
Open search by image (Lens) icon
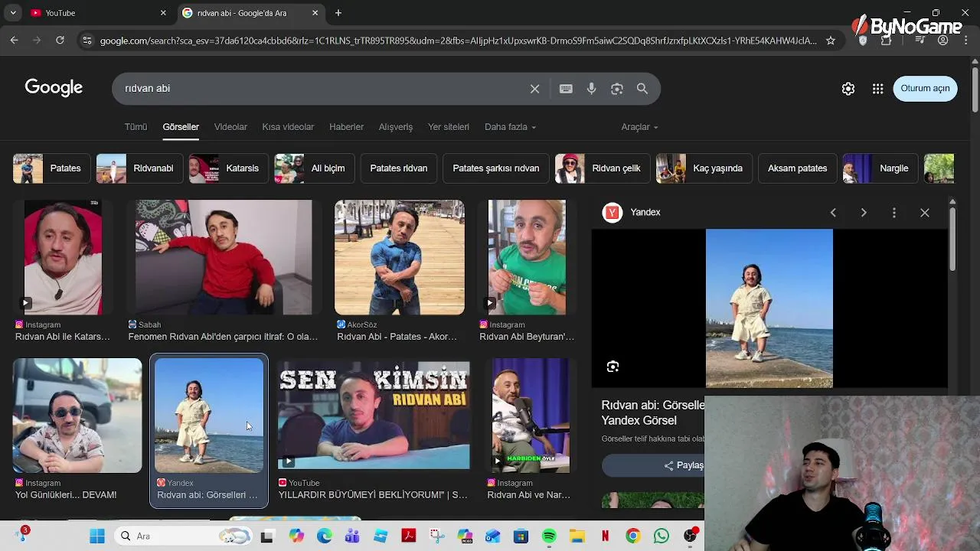point(617,89)
